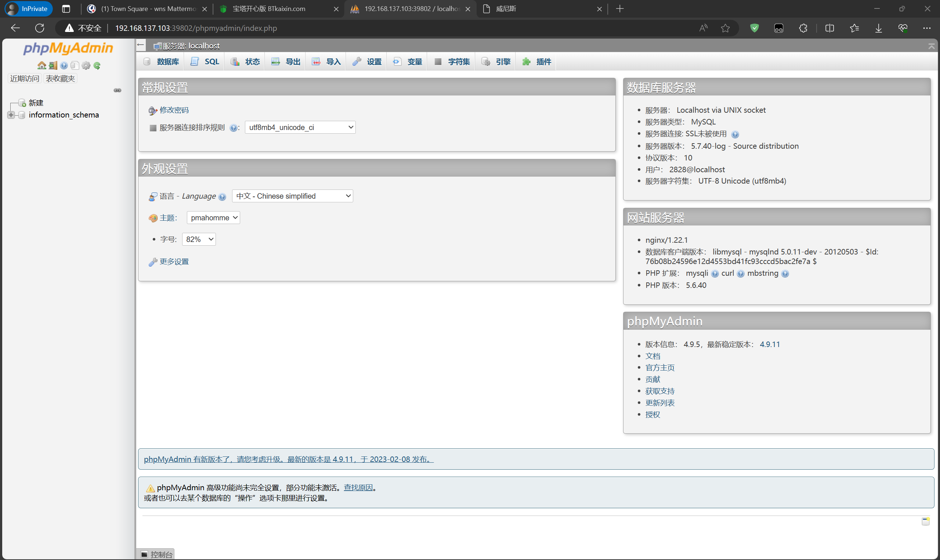Open the MySQL documentation page icon

point(75,66)
